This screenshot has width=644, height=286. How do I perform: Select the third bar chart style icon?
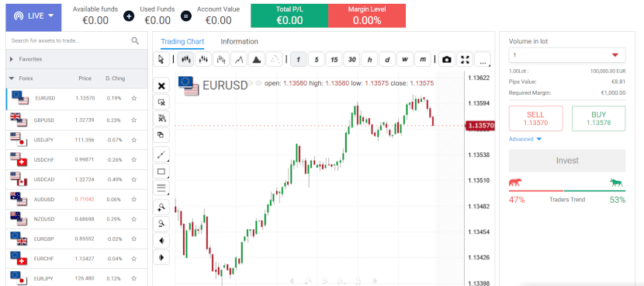[221, 60]
